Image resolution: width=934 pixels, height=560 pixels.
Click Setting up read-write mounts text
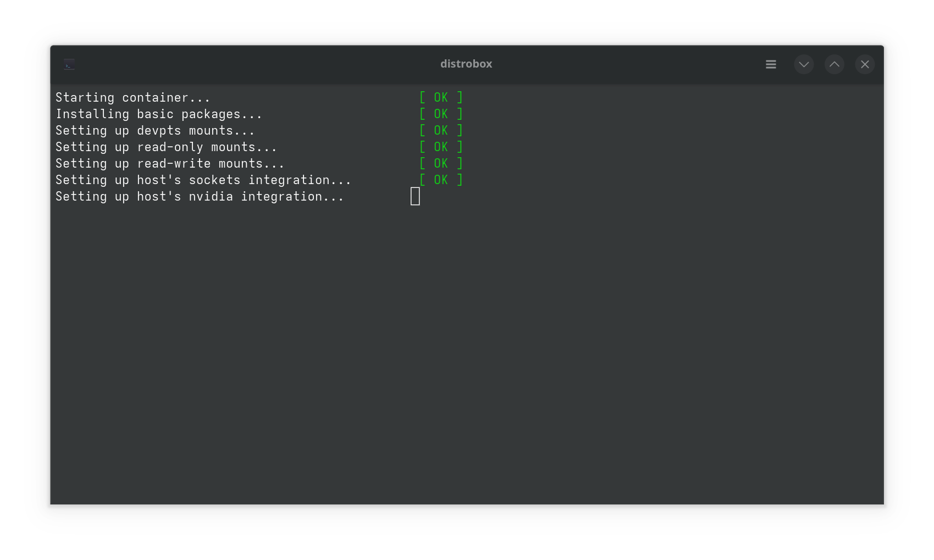(169, 163)
